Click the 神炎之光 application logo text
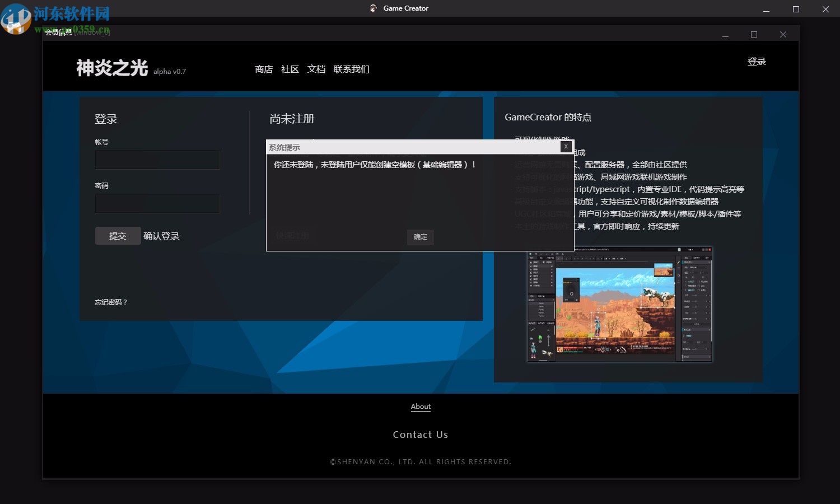The width and height of the screenshot is (840, 504). [x=111, y=67]
